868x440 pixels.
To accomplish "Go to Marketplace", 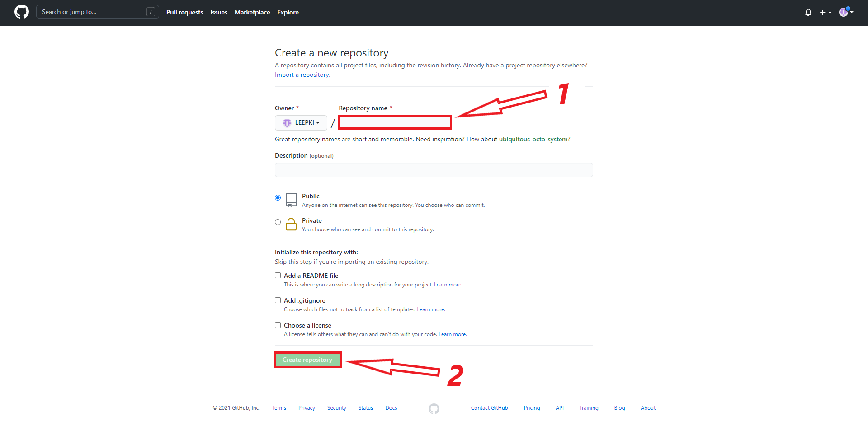I will 252,13.
